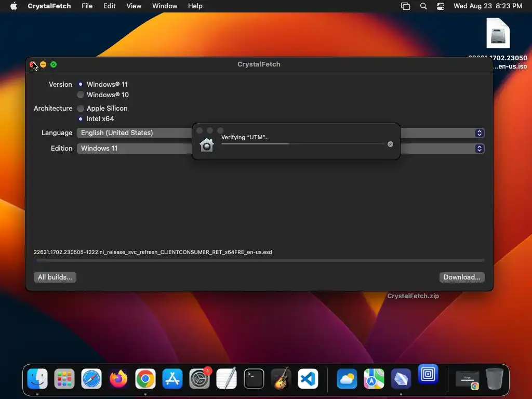
Task: Click the Gatekeeper house icon in verifying dialog
Action: tap(207, 145)
